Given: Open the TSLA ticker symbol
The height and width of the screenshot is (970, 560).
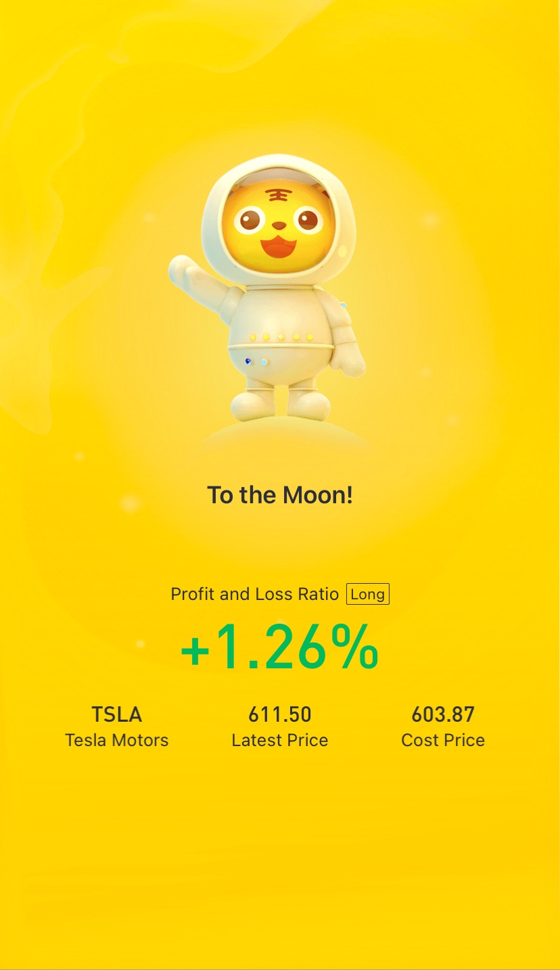Looking at the screenshot, I should [x=117, y=714].
